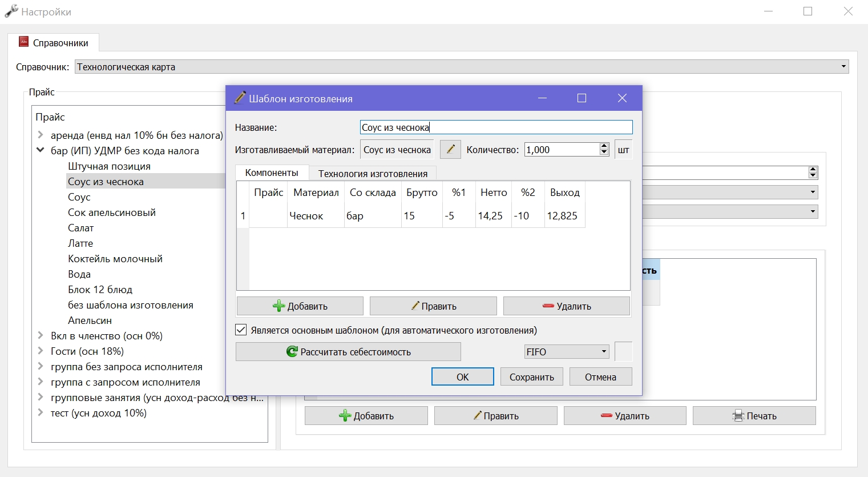The height and width of the screenshot is (477, 868).
Task: Edit the component with Править in the dialog
Action: tap(433, 306)
